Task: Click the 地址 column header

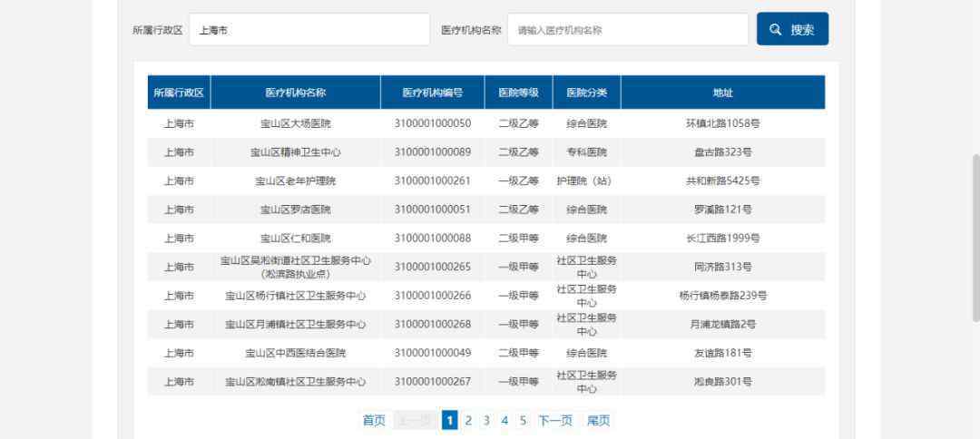Action: tap(722, 93)
